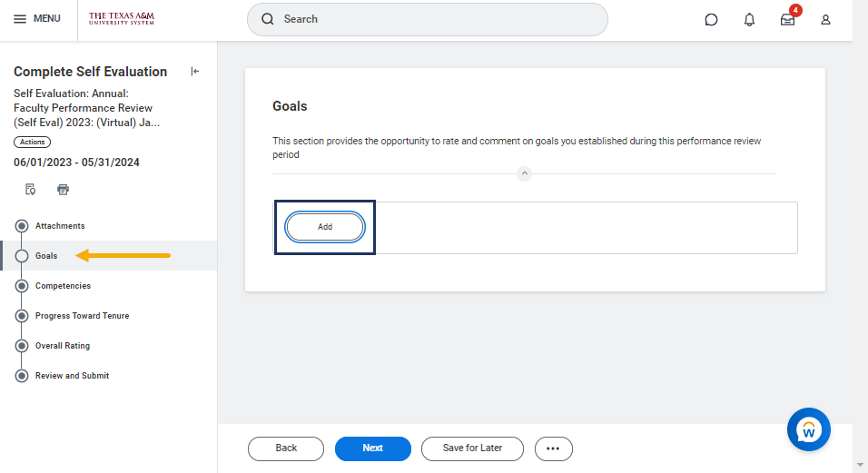The image size is (868, 473).
Task: Open the more options ellipsis button
Action: point(553,448)
